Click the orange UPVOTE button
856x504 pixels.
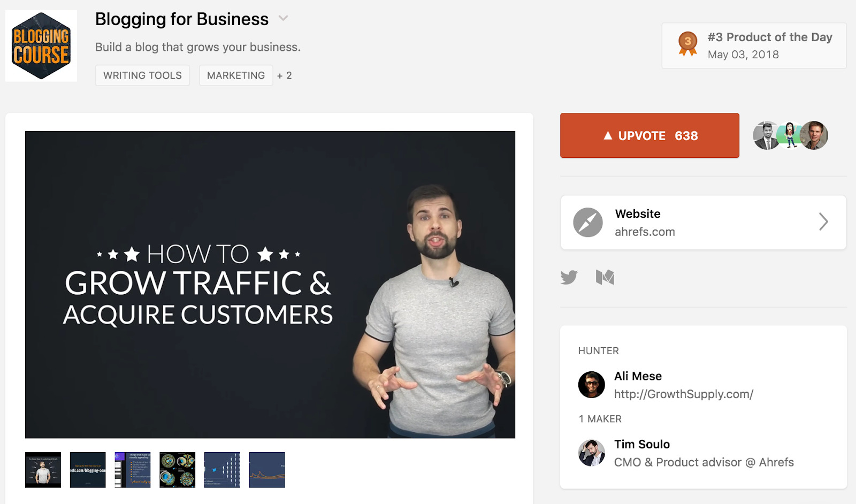coord(649,135)
